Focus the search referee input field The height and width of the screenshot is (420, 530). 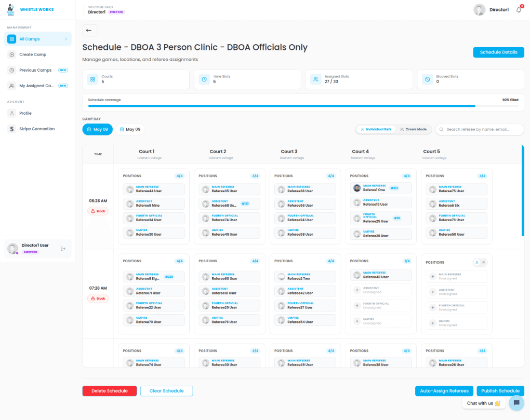tap(479, 130)
